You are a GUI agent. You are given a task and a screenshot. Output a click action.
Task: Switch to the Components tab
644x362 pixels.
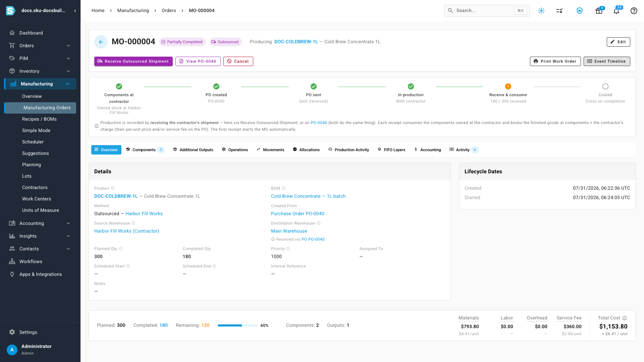[145, 150]
